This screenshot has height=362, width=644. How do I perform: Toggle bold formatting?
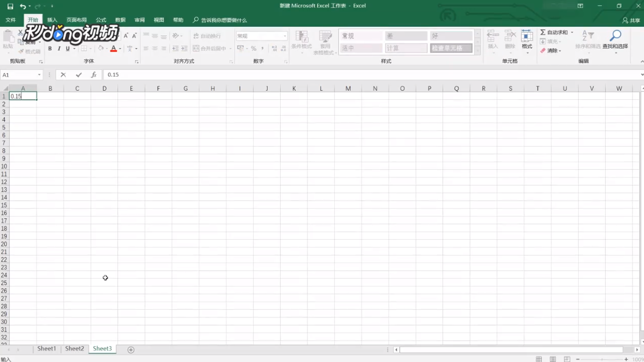(x=50, y=49)
